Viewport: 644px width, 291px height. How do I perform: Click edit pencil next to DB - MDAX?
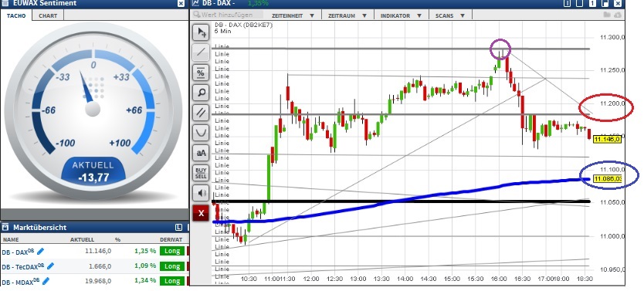[46, 281]
